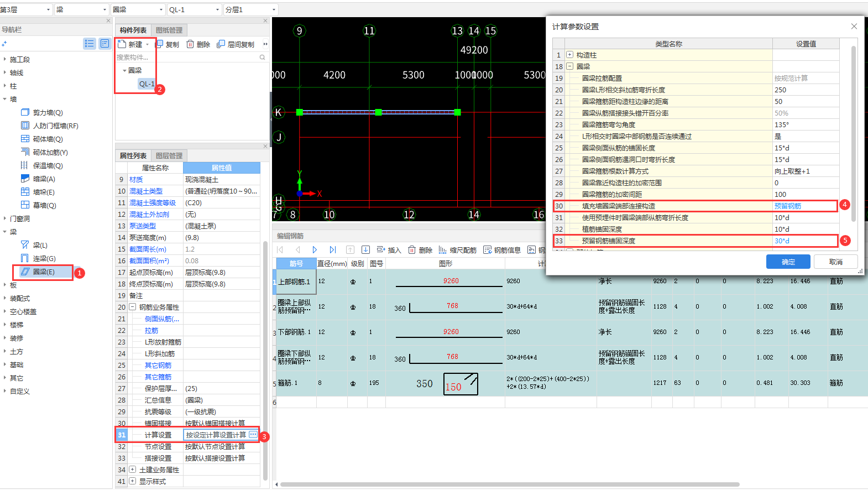This screenshot has width=868, height=490.
Task: Collapse the 圈梁 group in component list
Action: 124,70
